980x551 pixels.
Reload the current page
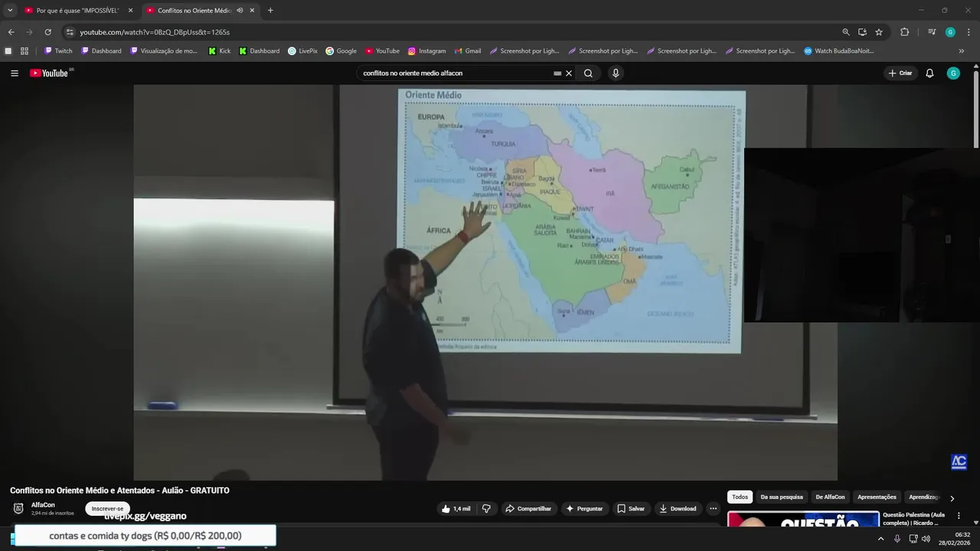tap(47, 32)
